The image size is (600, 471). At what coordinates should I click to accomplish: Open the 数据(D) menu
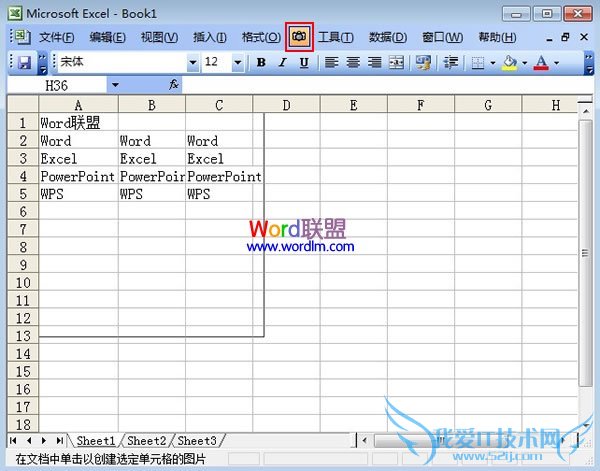pos(388,37)
